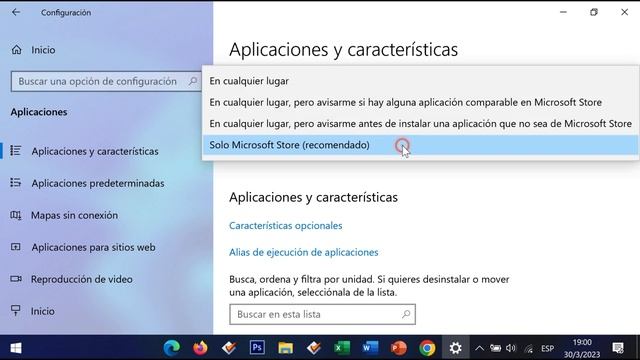Select Mapas sin conexión map icon

tap(16, 215)
